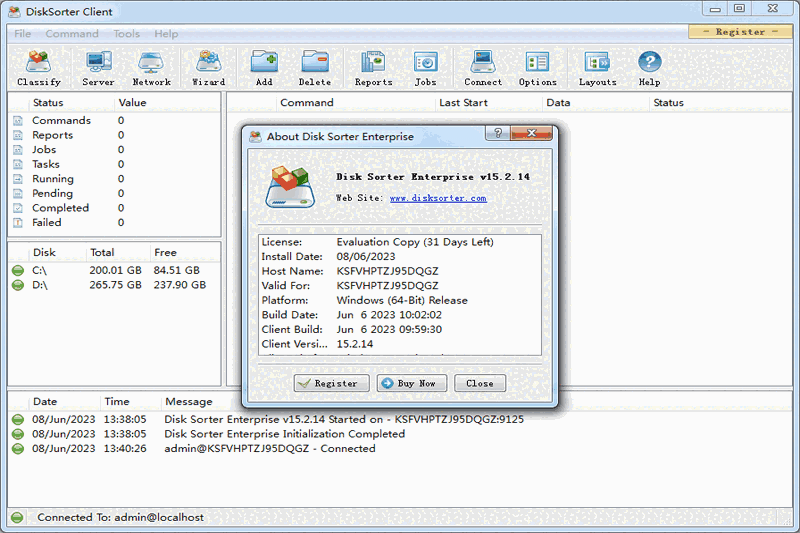Click the Delete toolbar icon
Image resolution: width=800 pixels, height=533 pixels.
pyautogui.click(x=315, y=68)
